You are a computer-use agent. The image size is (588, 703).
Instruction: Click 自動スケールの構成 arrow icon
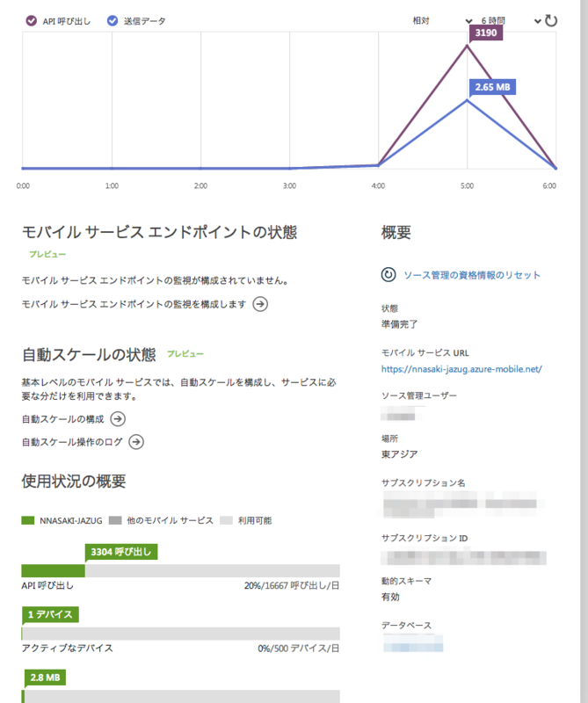point(118,419)
